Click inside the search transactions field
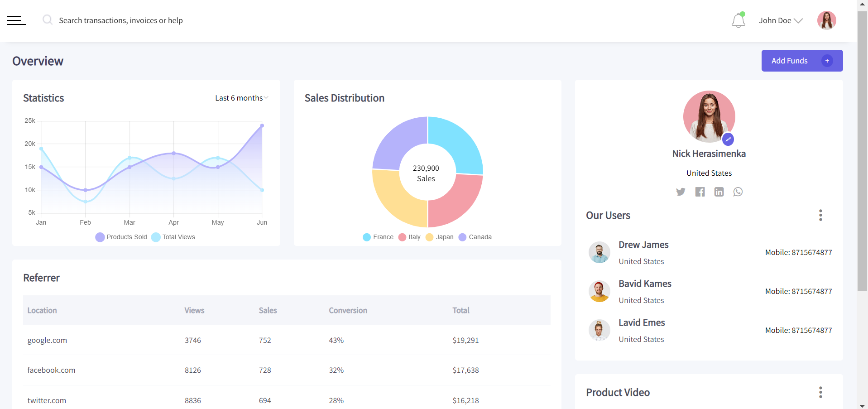The height and width of the screenshot is (409, 868). [x=136, y=20]
